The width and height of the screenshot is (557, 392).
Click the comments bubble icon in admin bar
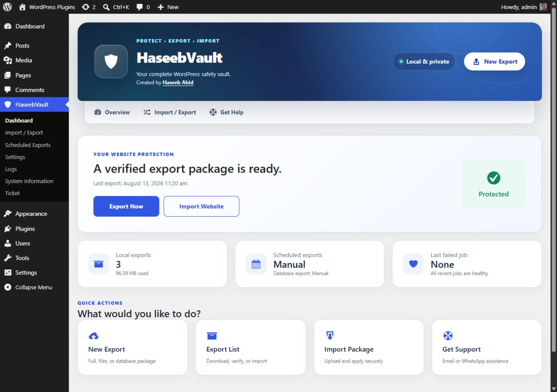140,7
